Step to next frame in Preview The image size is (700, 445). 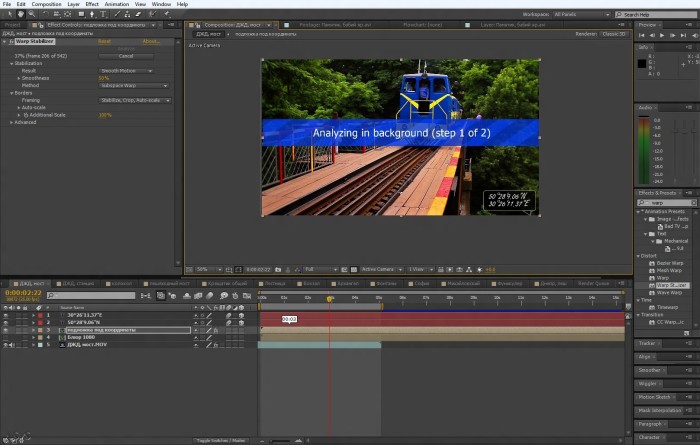point(673,35)
